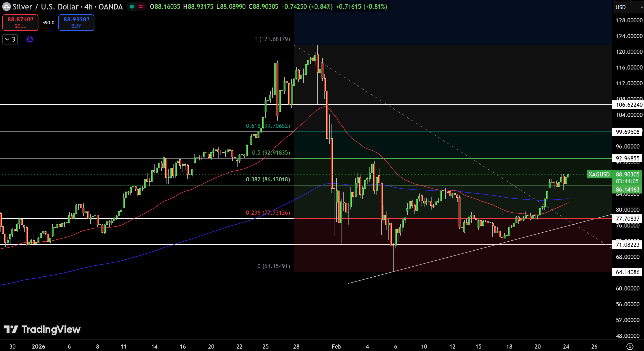This screenshot has height=351, width=644.
Task: Click the 30 date on time axis
Action: [x=12, y=347]
